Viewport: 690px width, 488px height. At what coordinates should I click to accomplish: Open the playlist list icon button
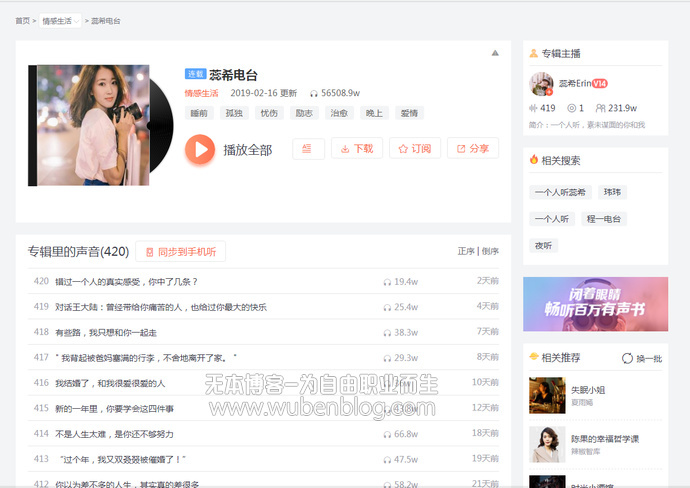[x=308, y=149]
